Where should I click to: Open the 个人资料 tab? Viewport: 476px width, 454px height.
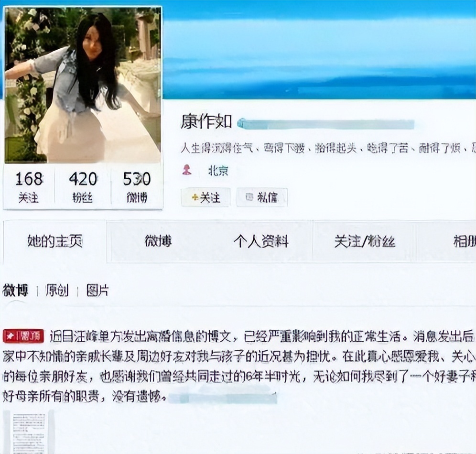pyautogui.click(x=261, y=241)
